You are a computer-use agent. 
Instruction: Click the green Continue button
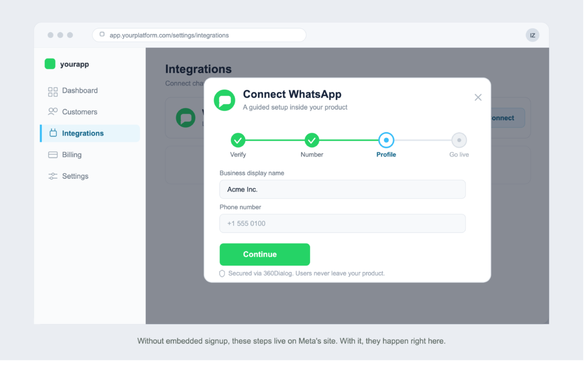pyautogui.click(x=267, y=256)
